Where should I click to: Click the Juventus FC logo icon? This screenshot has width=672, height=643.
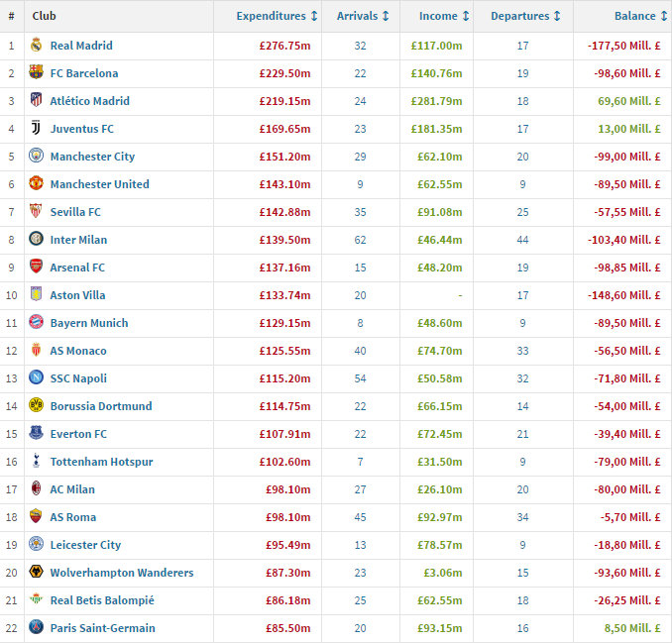(x=37, y=129)
